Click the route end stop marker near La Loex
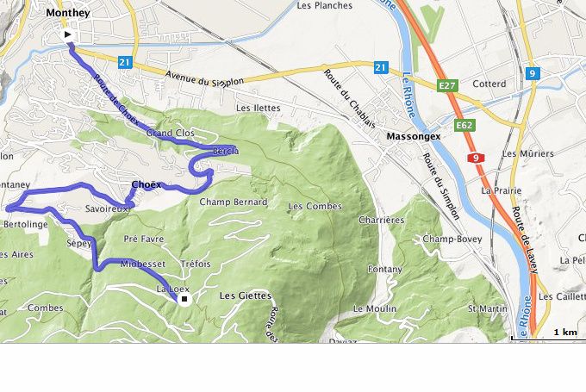 (x=184, y=299)
